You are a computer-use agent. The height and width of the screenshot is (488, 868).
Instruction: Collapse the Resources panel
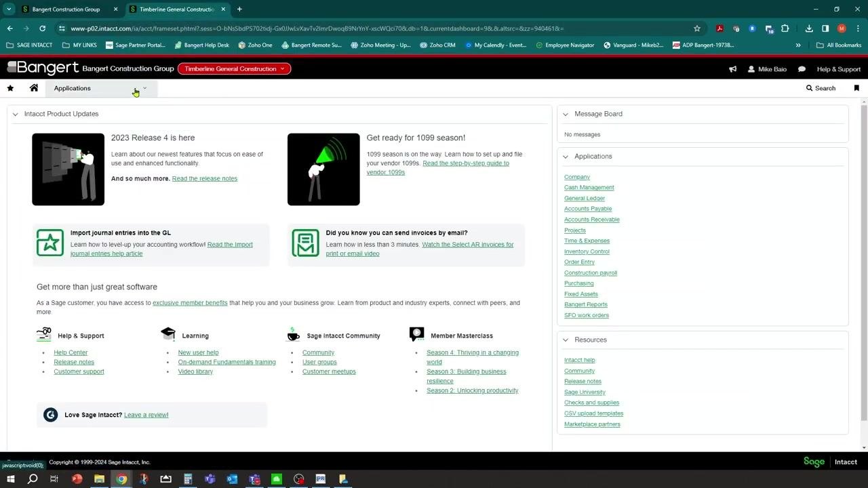566,340
